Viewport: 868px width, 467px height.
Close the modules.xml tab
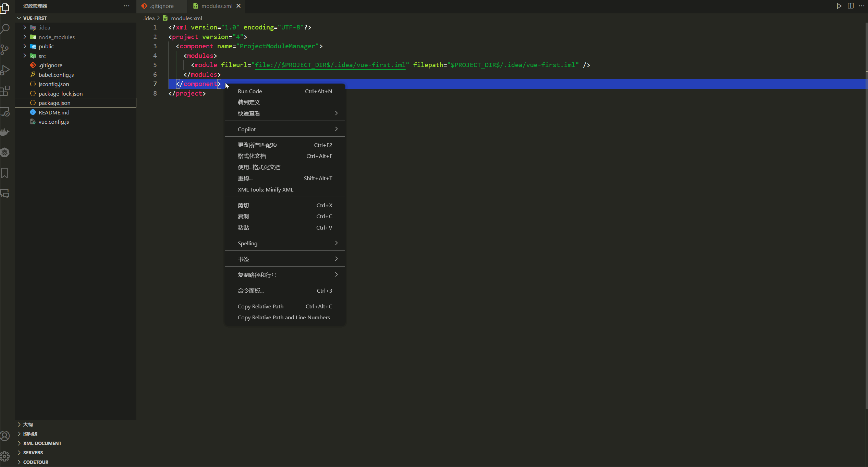[x=239, y=6]
